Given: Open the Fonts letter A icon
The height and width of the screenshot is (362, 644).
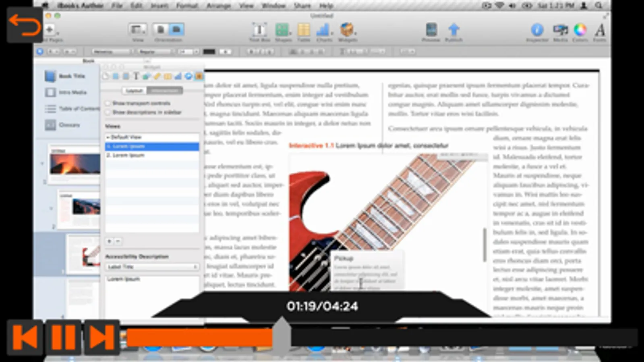Looking at the screenshot, I should (x=600, y=30).
